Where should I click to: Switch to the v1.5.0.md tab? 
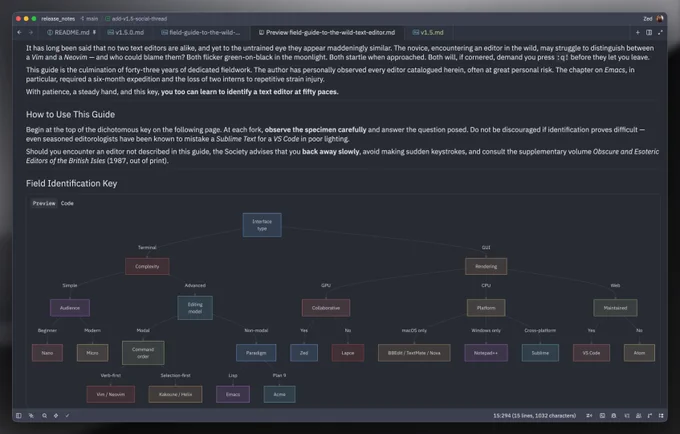coord(126,33)
